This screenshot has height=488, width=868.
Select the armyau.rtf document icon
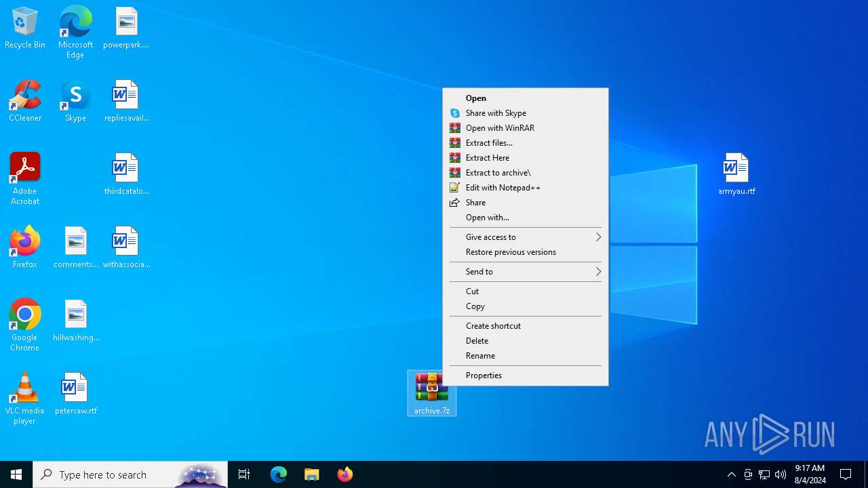tap(736, 175)
